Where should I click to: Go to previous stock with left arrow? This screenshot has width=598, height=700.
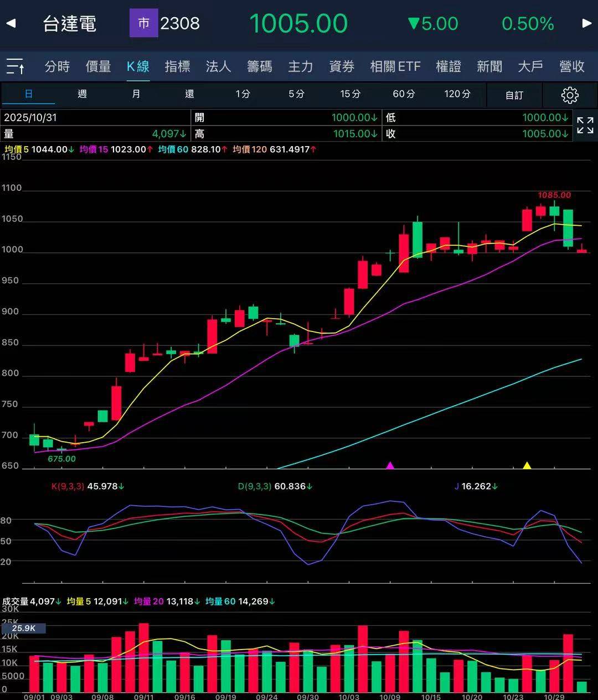click(x=11, y=23)
